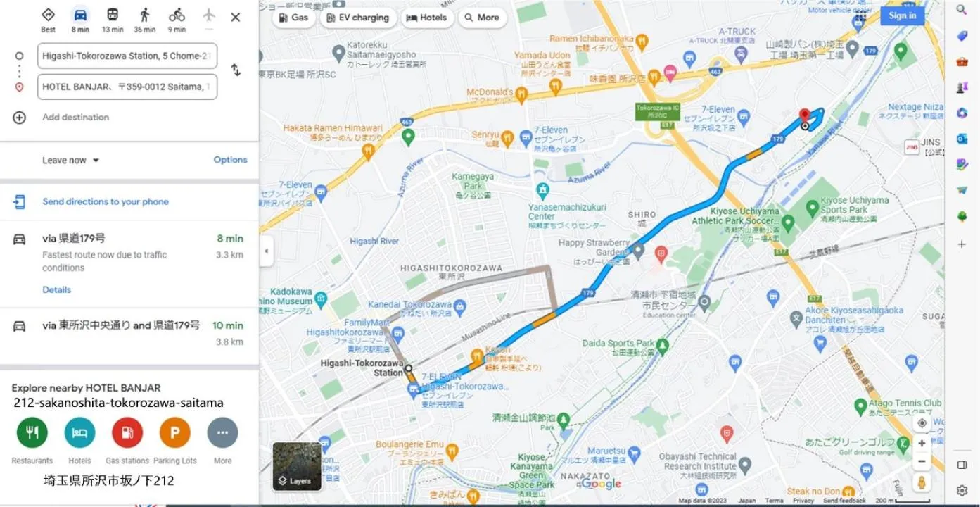Select the Driving travel mode icon

80,15
